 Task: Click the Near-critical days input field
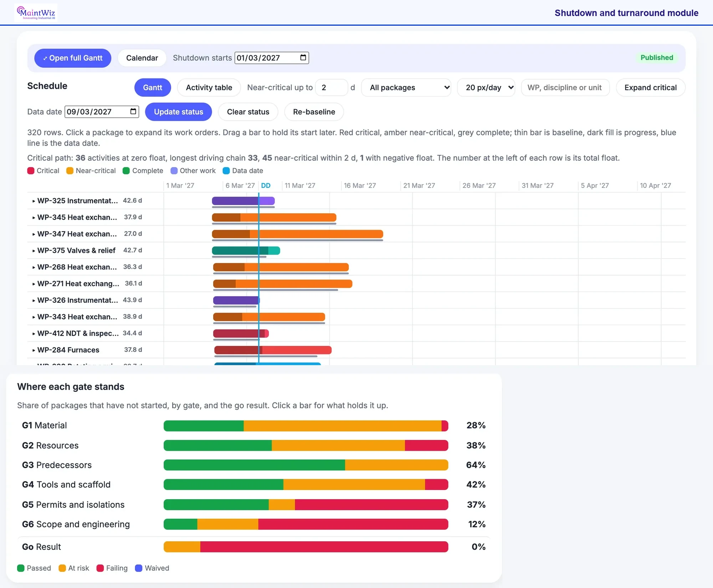(332, 87)
